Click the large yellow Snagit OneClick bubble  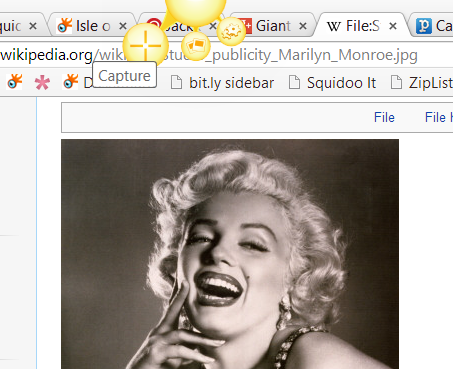coord(195,8)
